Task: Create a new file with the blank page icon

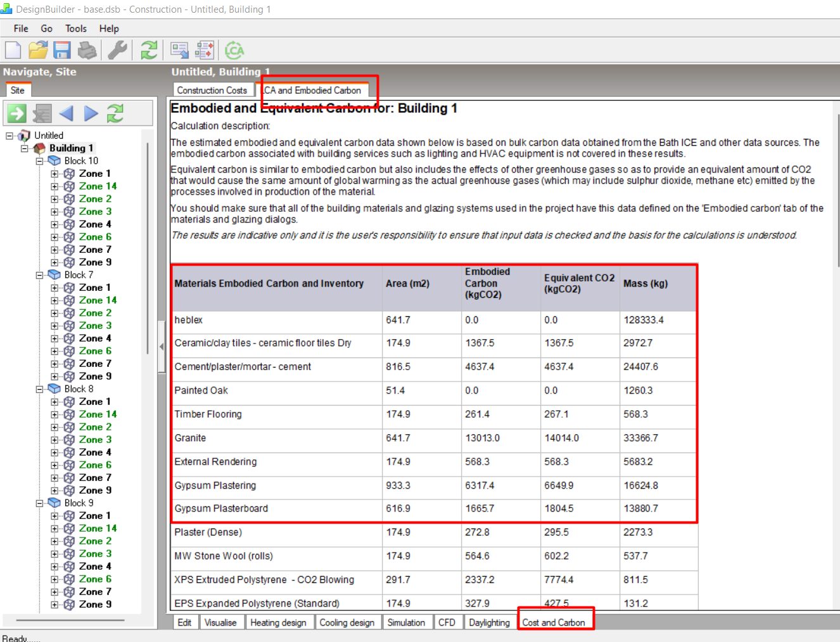Action: click(13, 50)
